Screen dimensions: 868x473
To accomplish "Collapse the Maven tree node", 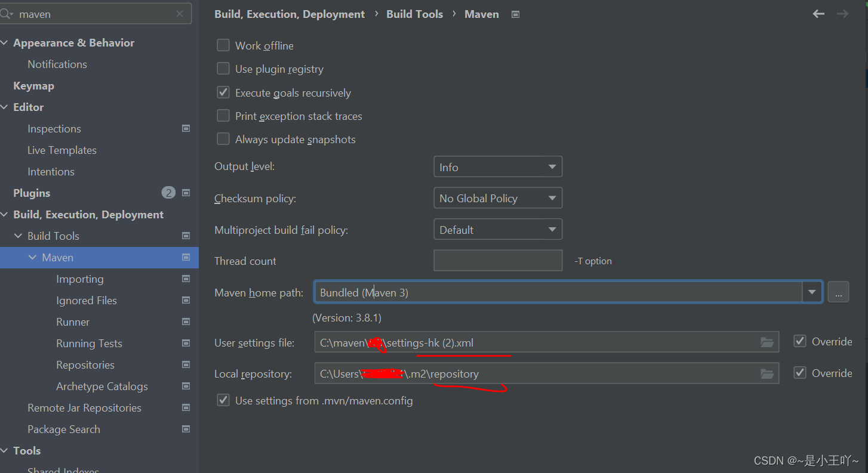I will click(32, 258).
